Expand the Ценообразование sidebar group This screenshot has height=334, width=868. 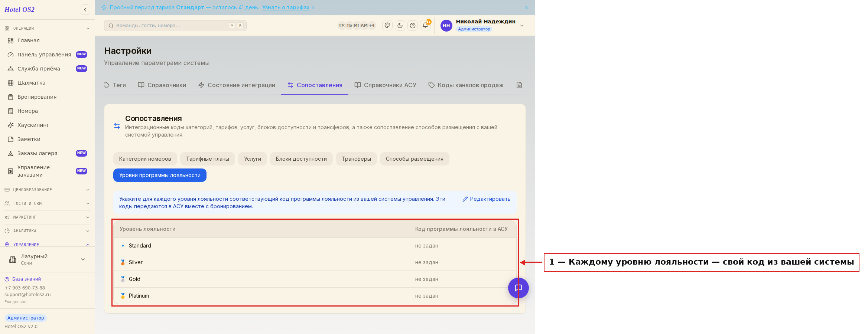[x=47, y=190]
